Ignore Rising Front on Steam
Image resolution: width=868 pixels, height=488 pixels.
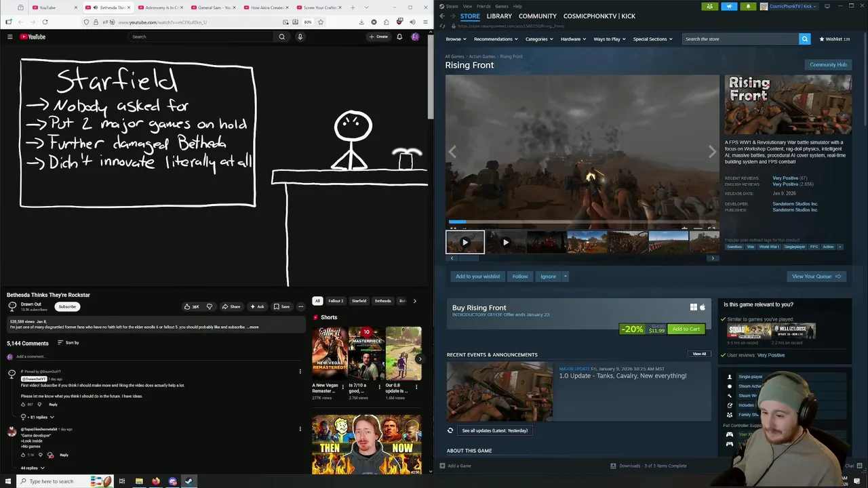click(548, 277)
